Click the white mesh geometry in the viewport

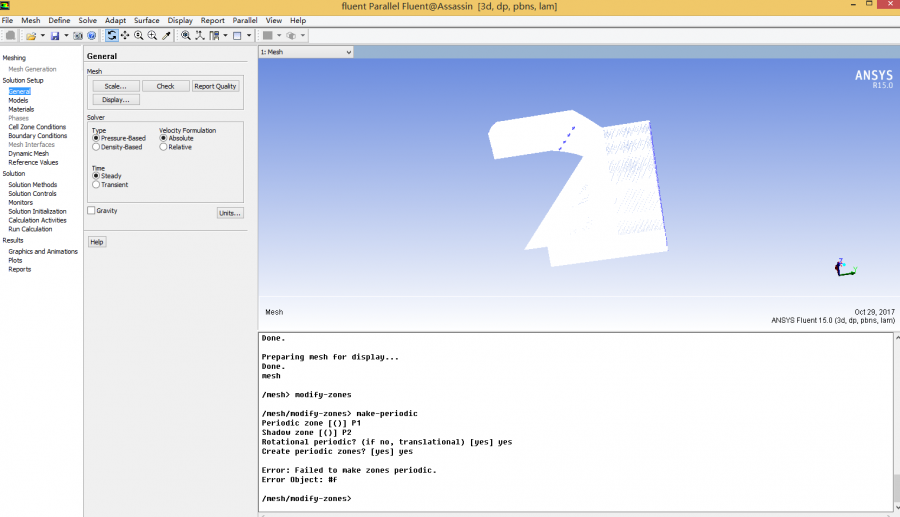pyautogui.click(x=577, y=188)
